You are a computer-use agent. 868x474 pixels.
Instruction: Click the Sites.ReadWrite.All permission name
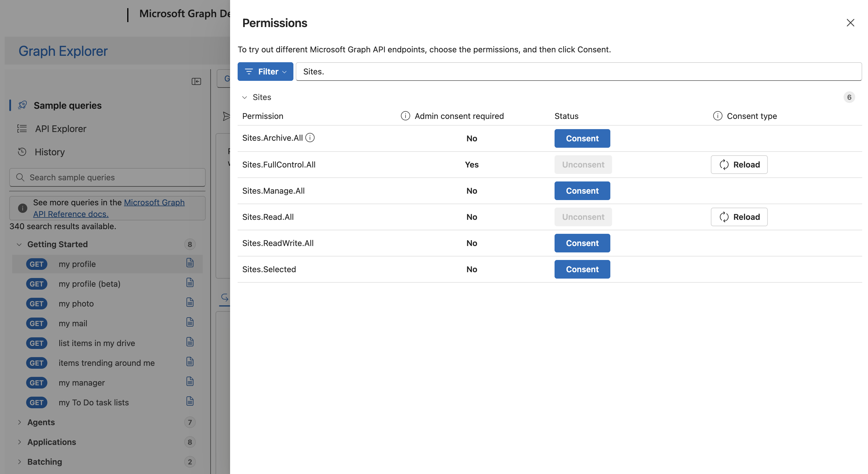278,243
